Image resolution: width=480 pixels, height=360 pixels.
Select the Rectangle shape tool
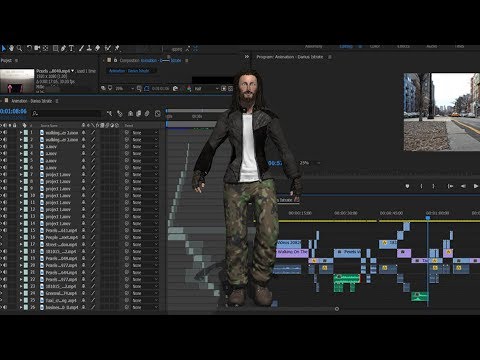point(55,48)
